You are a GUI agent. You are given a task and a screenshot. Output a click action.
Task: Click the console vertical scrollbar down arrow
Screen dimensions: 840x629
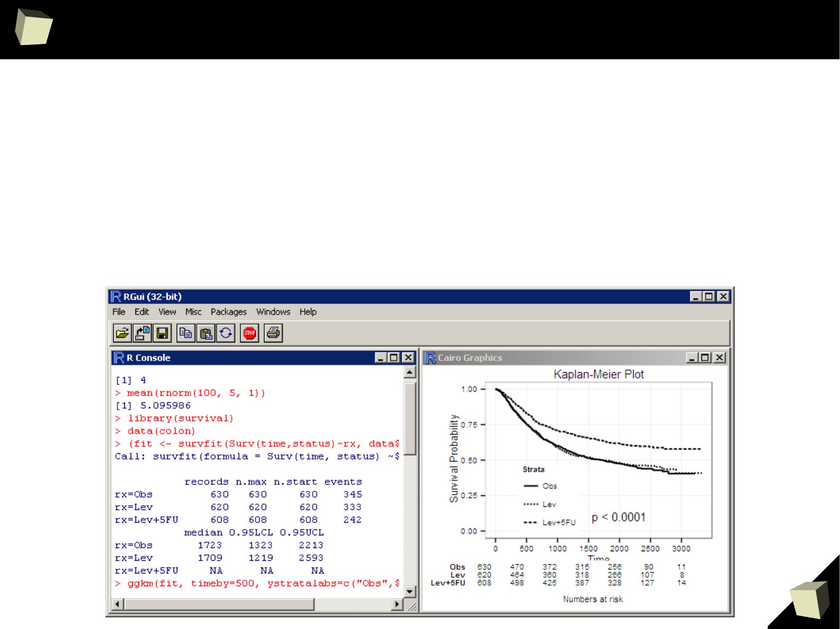coord(409,593)
